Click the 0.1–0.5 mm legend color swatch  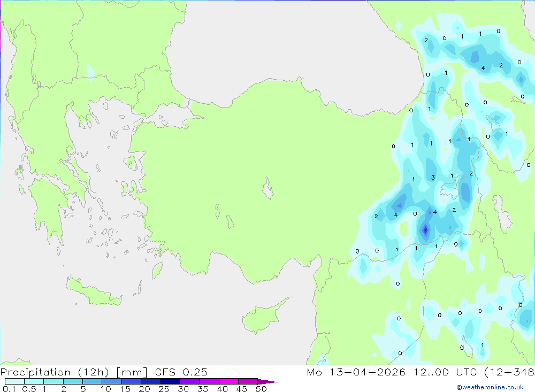(14, 381)
